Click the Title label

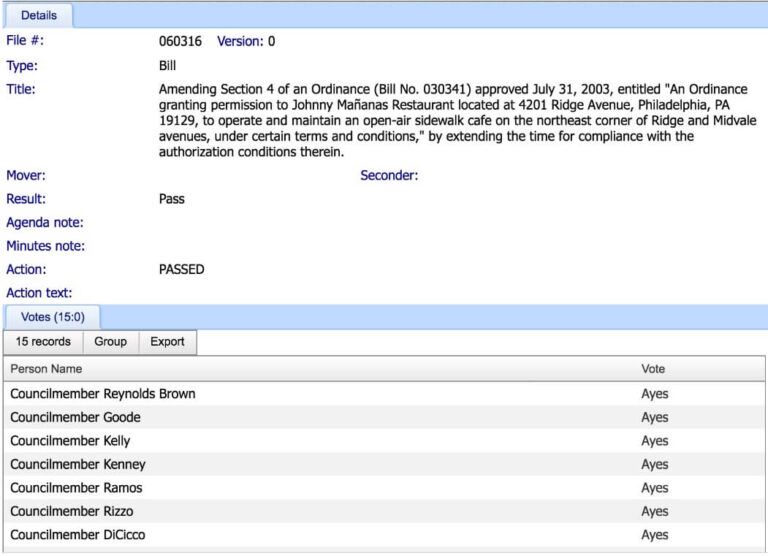click(x=21, y=89)
